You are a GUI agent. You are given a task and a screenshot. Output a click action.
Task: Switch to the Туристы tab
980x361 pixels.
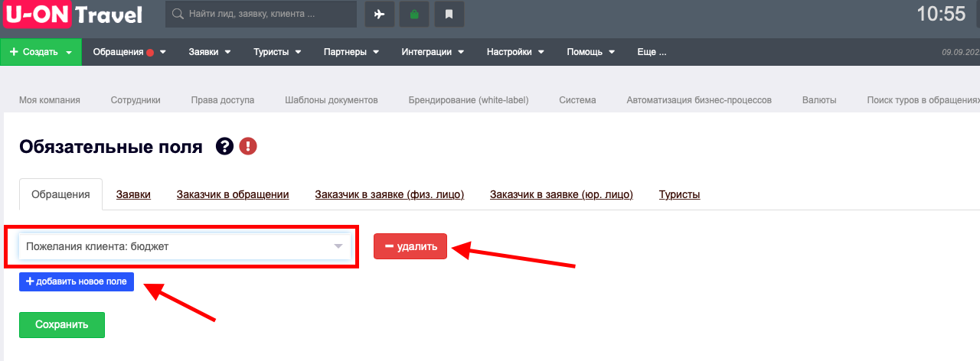680,194
